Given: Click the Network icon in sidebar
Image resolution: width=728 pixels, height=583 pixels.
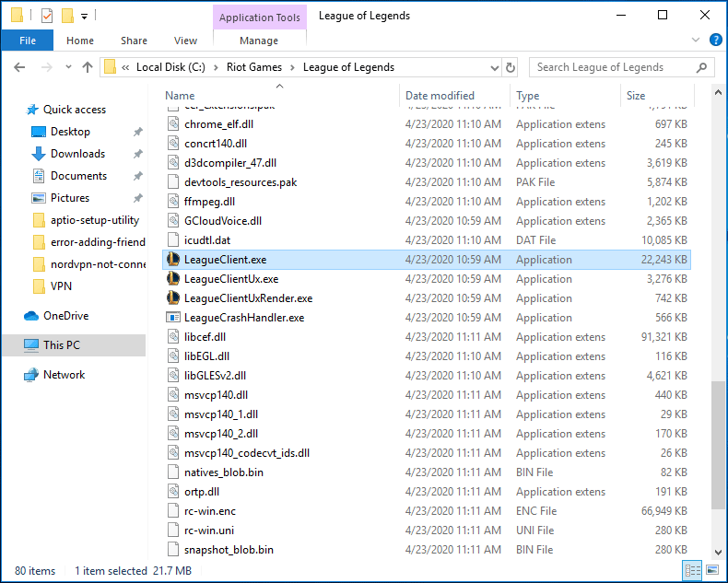Looking at the screenshot, I should (x=31, y=375).
